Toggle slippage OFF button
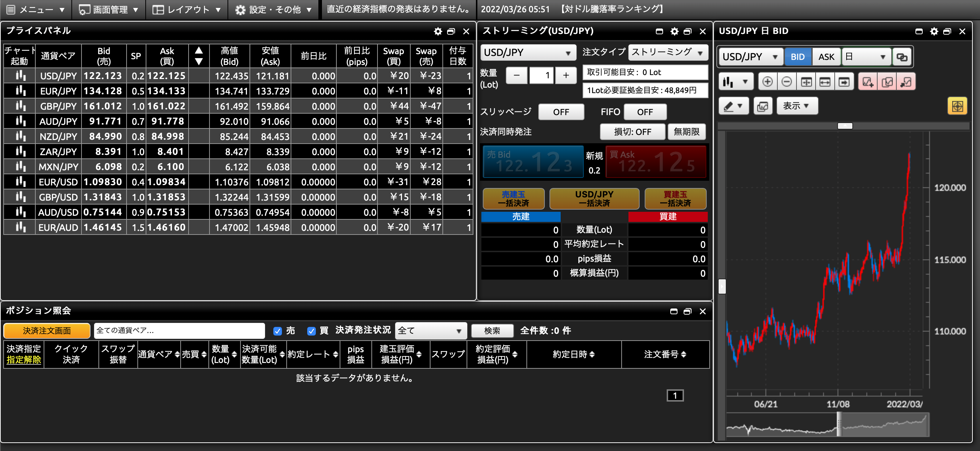 pyautogui.click(x=561, y=112)
